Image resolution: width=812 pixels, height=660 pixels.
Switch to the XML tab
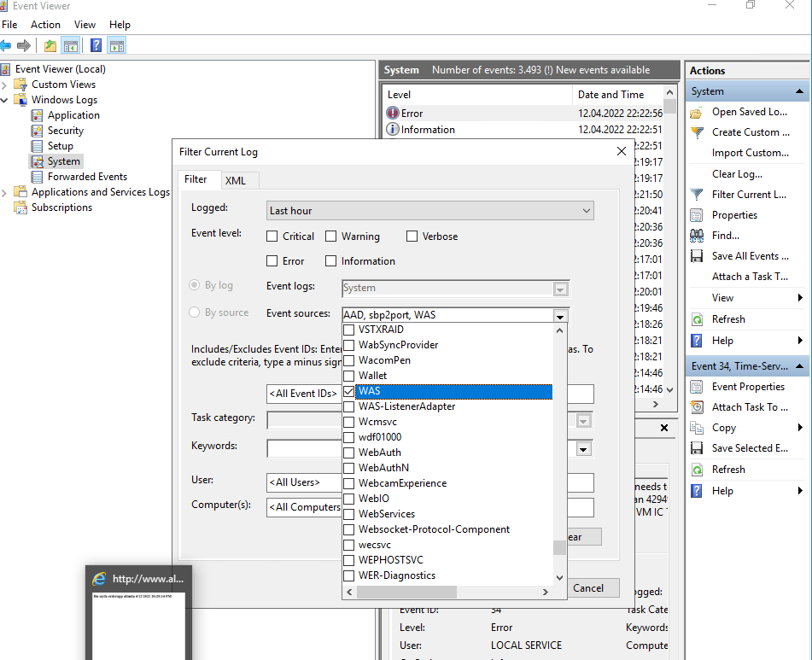pyautogui.click(x=235, y=180)
